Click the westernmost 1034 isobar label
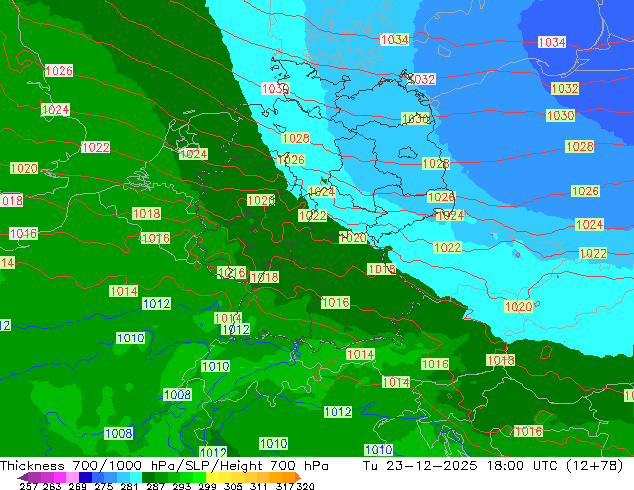 coord(395,39)
